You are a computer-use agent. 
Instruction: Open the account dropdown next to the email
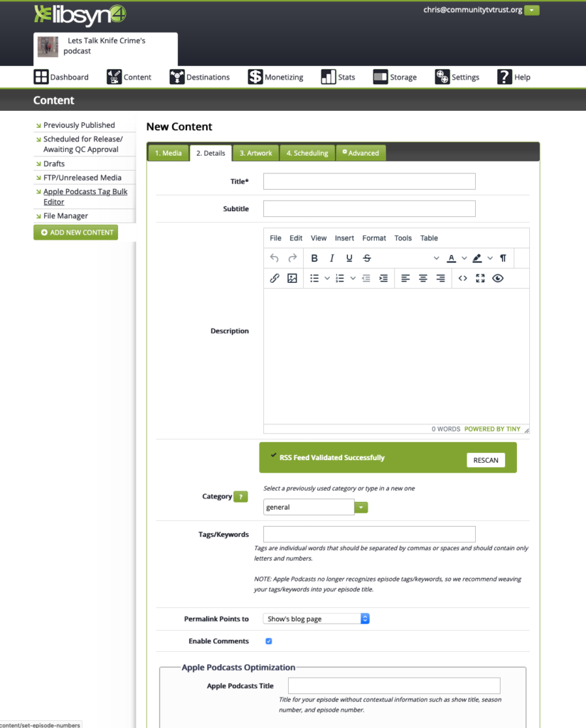[532, 10]
